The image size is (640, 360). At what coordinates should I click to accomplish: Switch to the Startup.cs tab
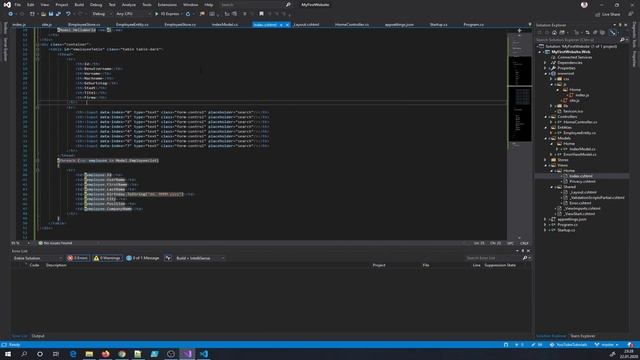[438, 25]
